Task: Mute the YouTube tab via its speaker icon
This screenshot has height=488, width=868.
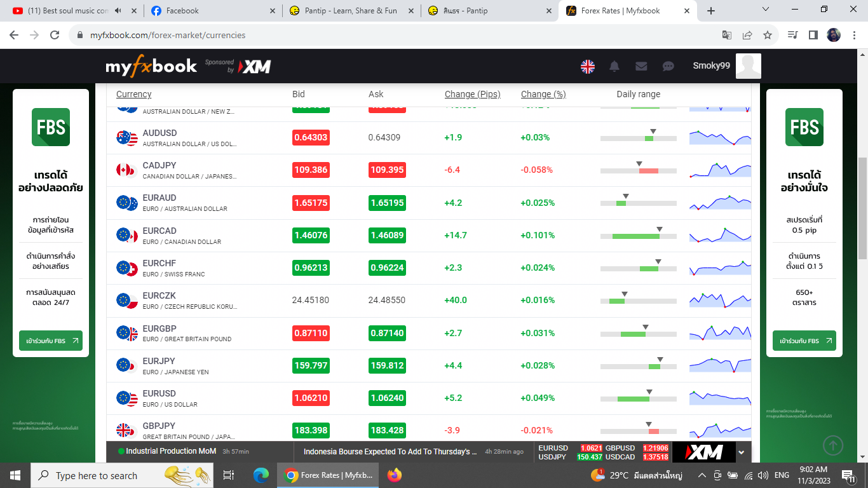Action: tap(119, 11)
